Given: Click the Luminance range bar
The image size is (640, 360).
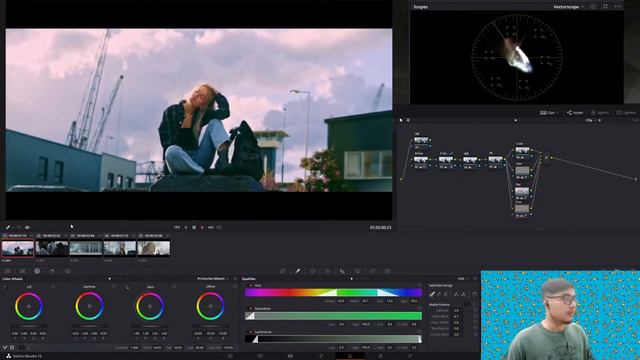Looking at the screenshot, I should click(x=333, y=339).
